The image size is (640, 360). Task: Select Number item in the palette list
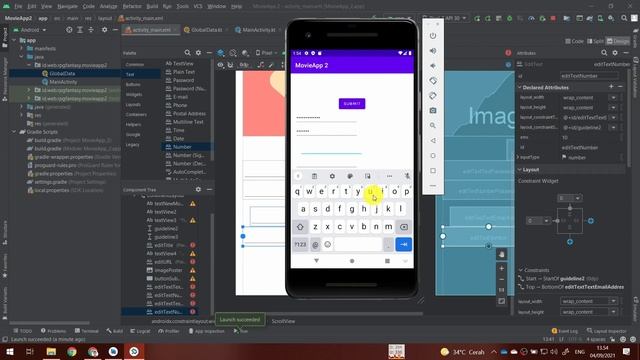[x=182, y=147]
